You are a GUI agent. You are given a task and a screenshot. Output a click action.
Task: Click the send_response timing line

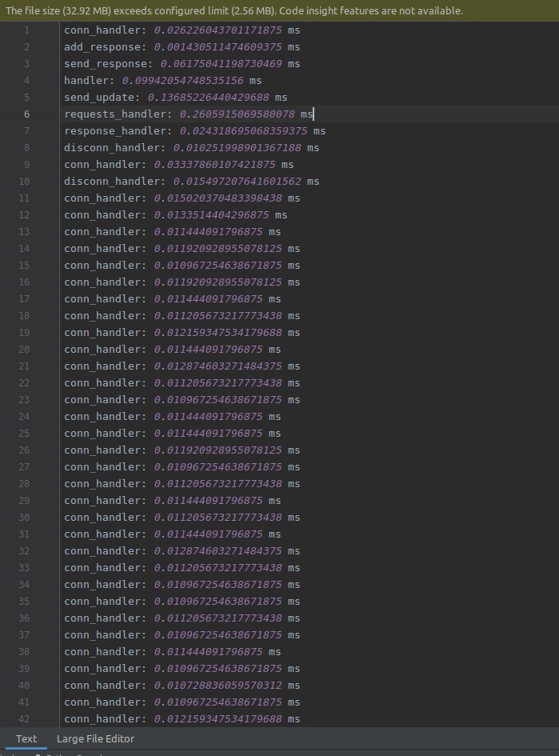[182, 64]
